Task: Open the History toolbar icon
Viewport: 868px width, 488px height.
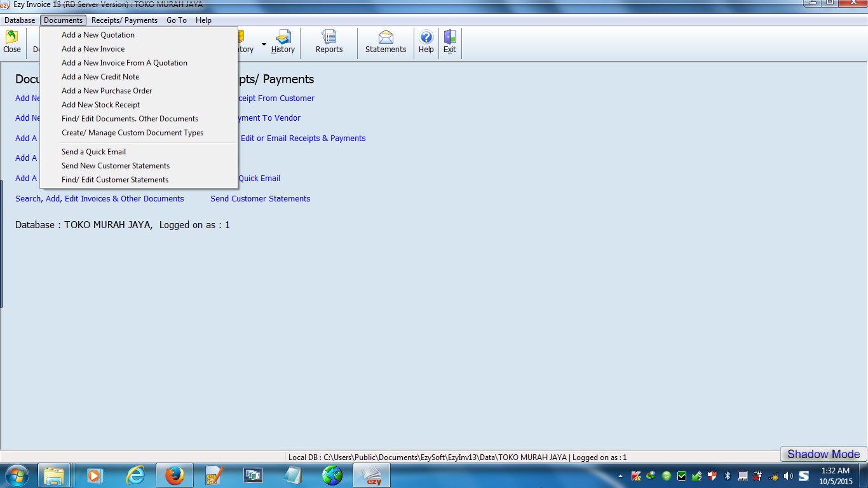Action: coord(283,43)
